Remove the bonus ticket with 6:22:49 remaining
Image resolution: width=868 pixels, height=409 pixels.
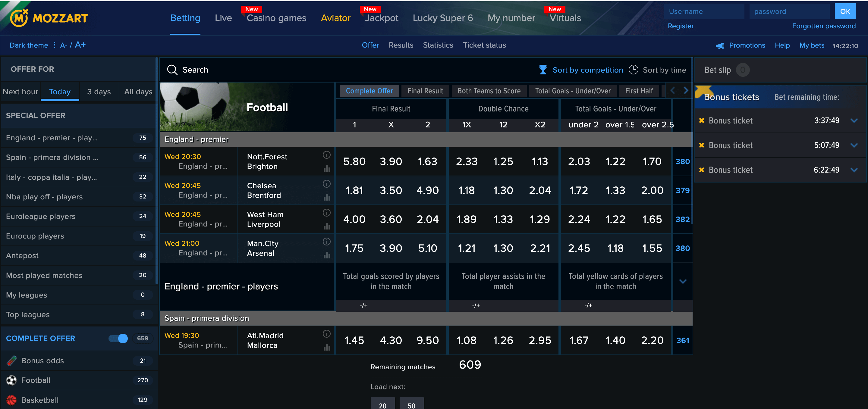[702, 170]
